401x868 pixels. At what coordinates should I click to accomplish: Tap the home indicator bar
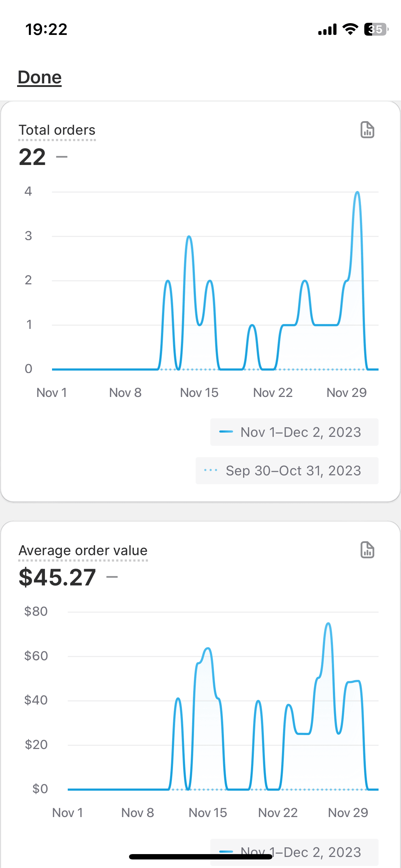pyautogui.click(x=201, y=857)
